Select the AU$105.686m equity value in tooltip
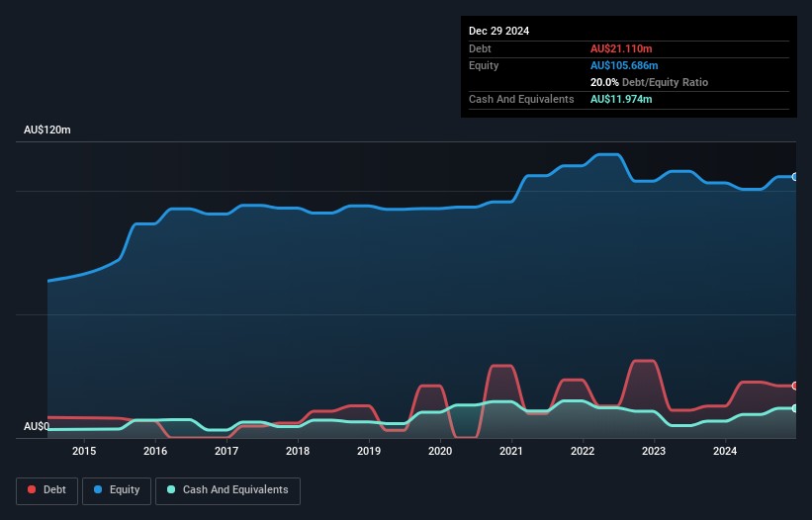Viewport: 812px width, 520px height. (x=624, y=65)
